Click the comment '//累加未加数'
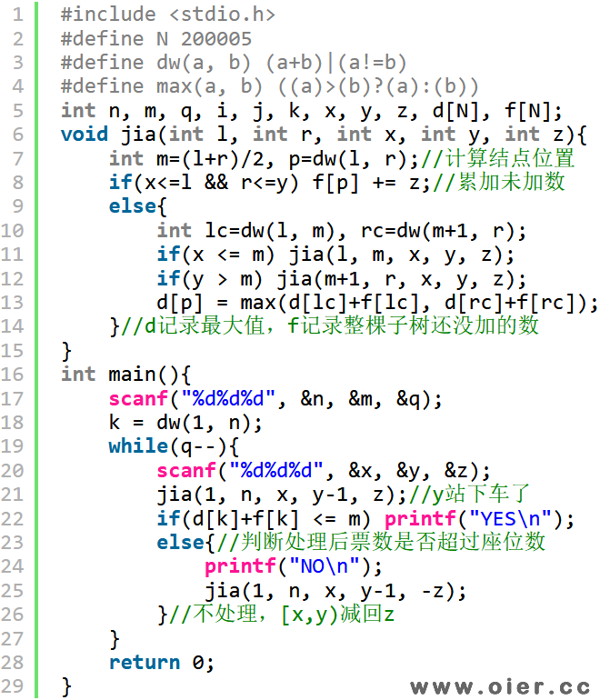600x700 pixels. tap(499, 183)
